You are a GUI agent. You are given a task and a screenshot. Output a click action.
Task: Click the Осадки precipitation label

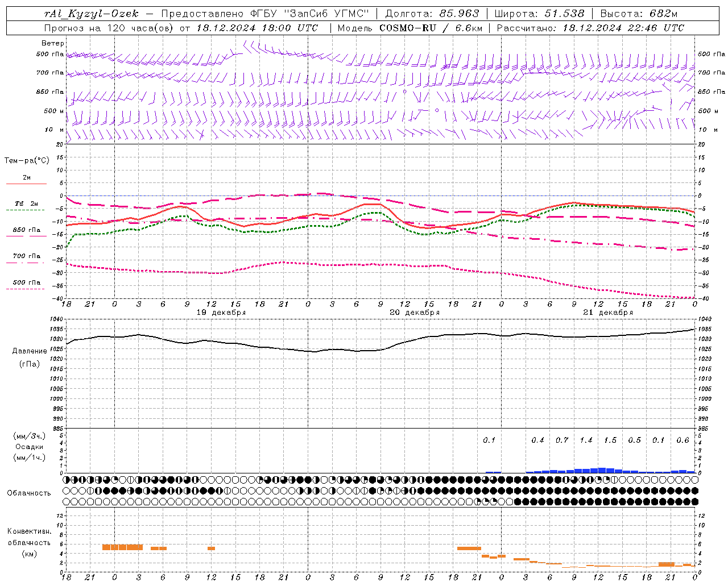[29, 447]
